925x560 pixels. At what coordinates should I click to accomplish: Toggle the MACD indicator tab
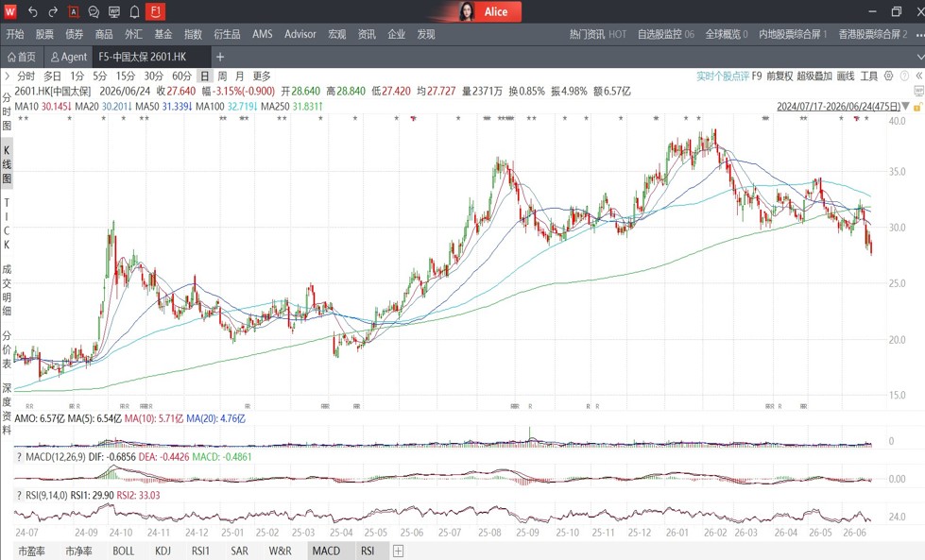[326, 551]
